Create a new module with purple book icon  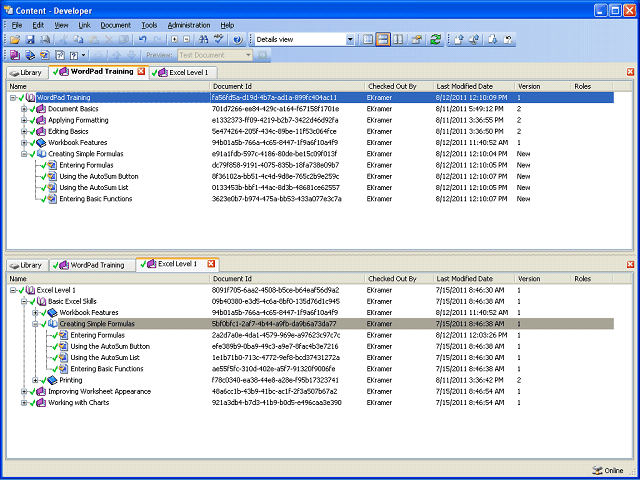coord(15,55)
